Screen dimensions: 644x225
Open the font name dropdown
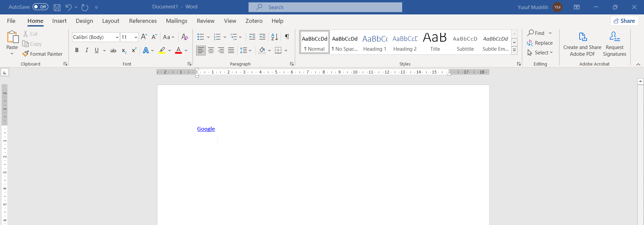click(x=117, y=37)
